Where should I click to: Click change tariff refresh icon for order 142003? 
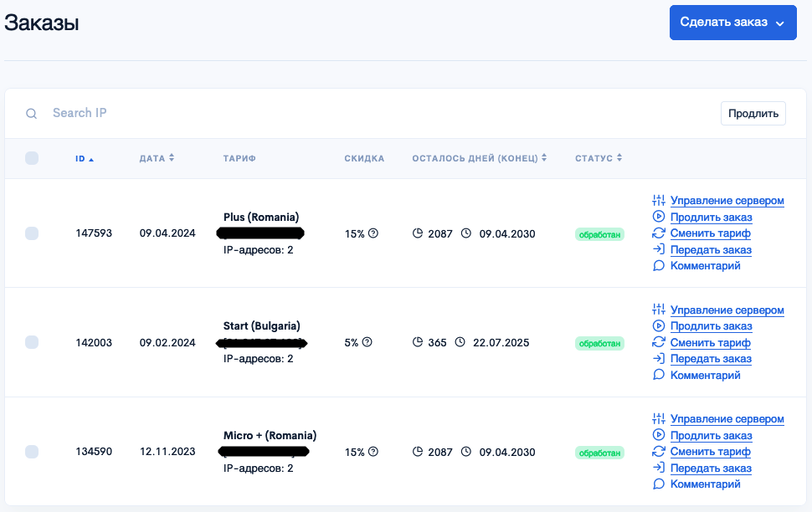[658, 342]
